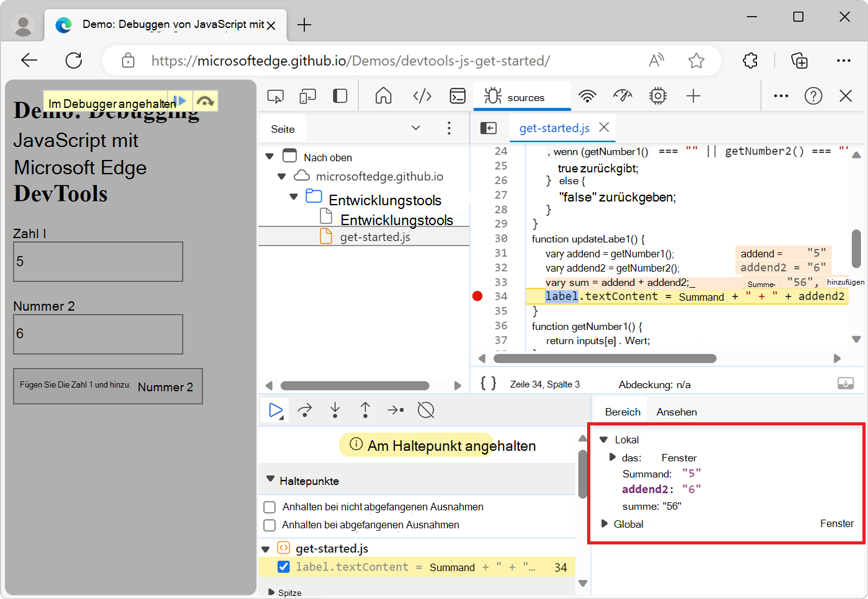Open the Elements tool icon

pos(422,96)
